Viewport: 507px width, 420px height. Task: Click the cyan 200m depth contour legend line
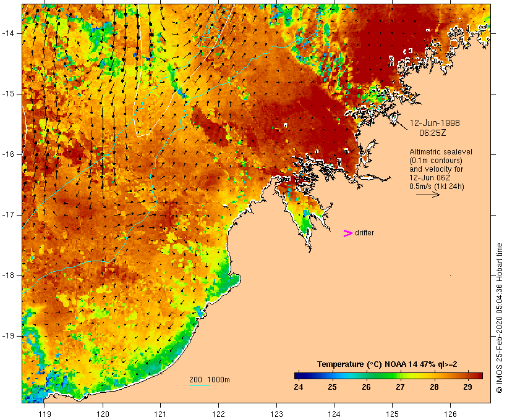[x=200, y=385]
